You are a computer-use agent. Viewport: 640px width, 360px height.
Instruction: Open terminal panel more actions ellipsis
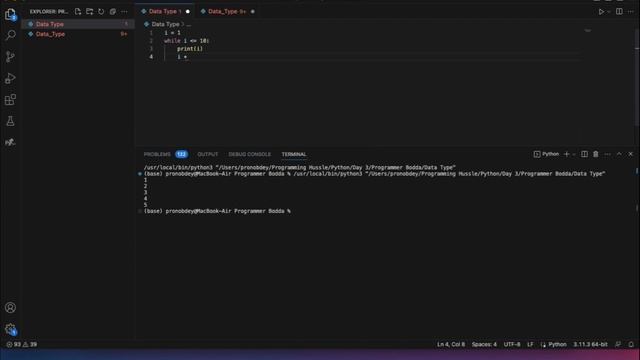pyautogui.click(x=607, y=154)
